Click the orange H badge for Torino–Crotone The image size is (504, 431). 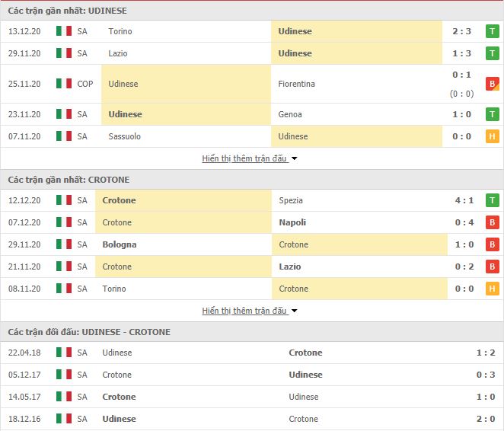[493, 289]
